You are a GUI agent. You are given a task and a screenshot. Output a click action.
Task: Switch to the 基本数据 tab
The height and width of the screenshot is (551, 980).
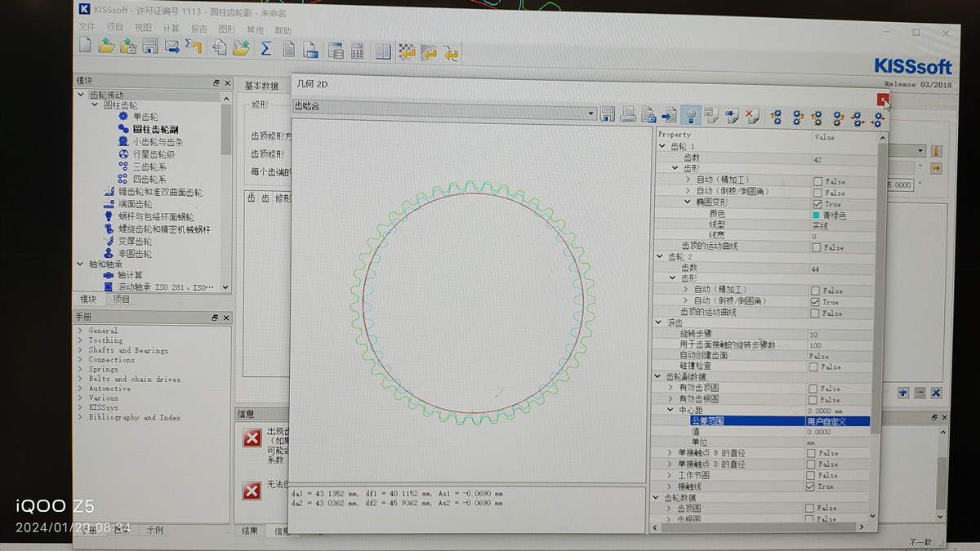click(x=261, y=86)
